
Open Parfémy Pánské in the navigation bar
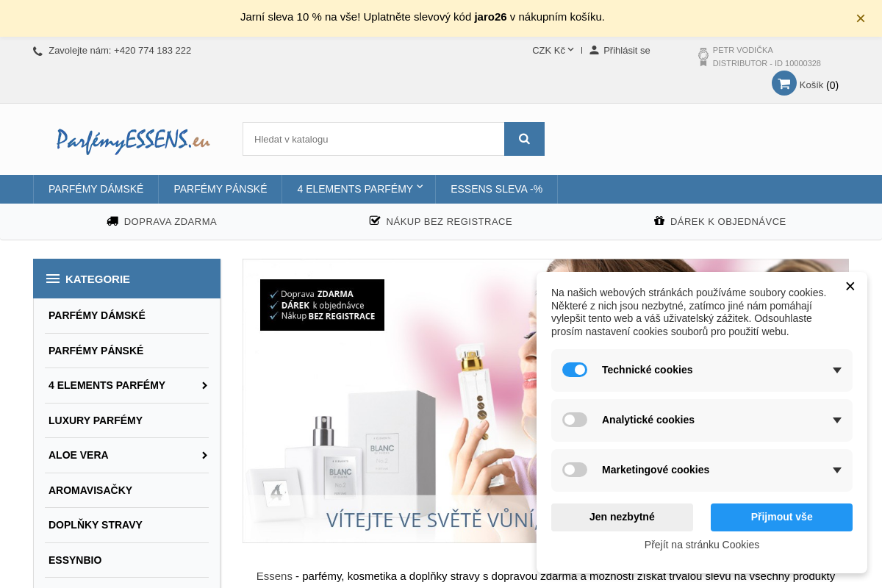[x=220, y=189]
